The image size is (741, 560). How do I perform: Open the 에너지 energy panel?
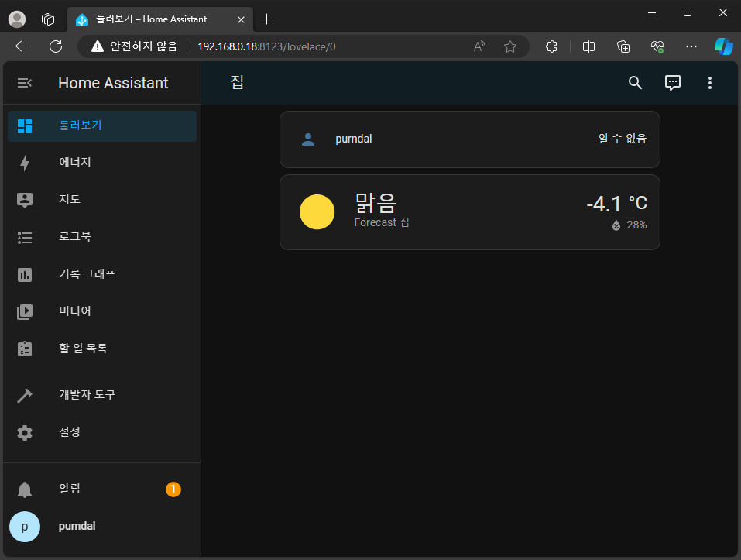coord(102,163)
